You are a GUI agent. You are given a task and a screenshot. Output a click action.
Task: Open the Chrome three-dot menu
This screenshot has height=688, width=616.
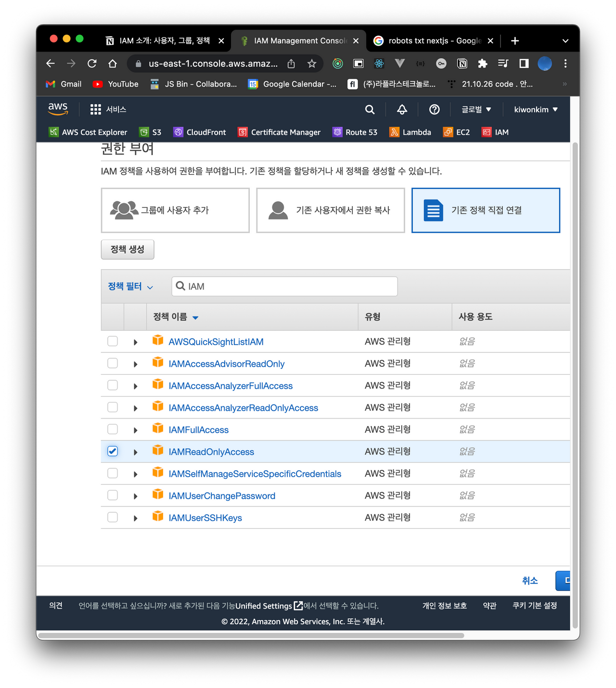click(x=565, y=64)
